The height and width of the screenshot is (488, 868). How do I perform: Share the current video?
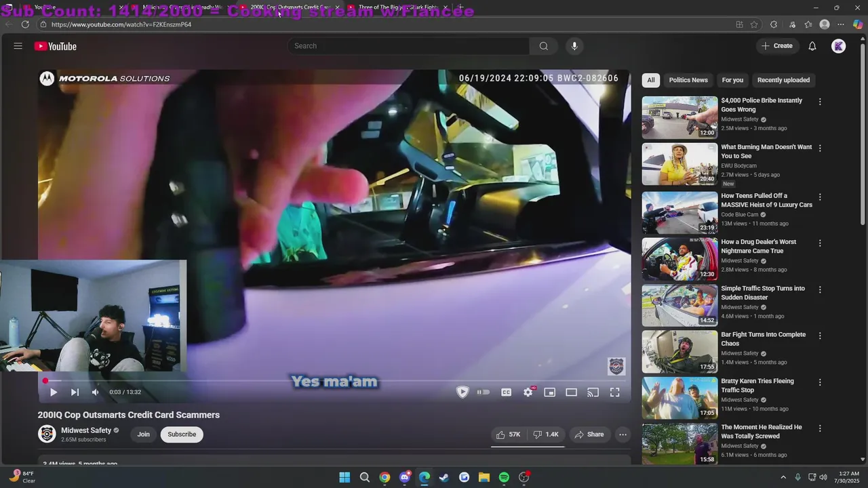[x=589, y=434]
